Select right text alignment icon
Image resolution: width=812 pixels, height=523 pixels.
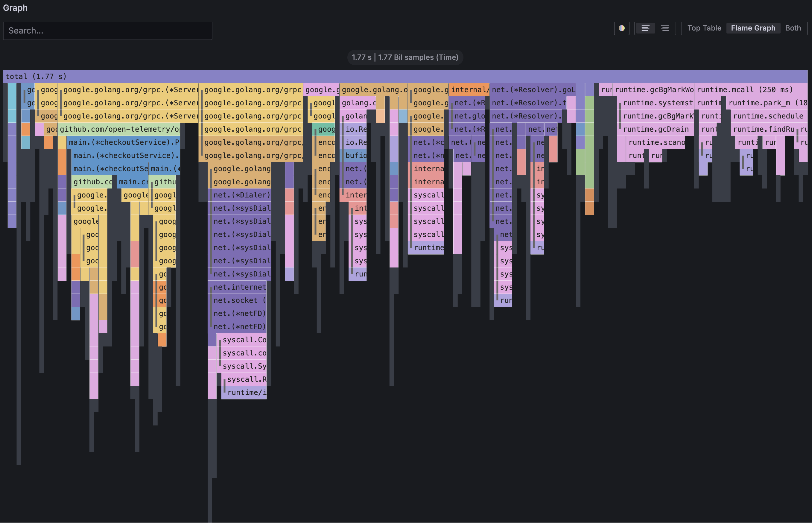(664, 28)
